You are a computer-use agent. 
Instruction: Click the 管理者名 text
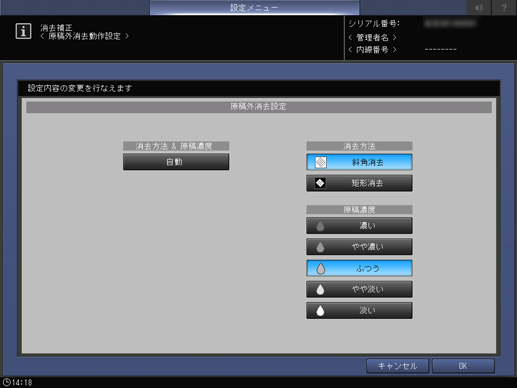(372, 37)
